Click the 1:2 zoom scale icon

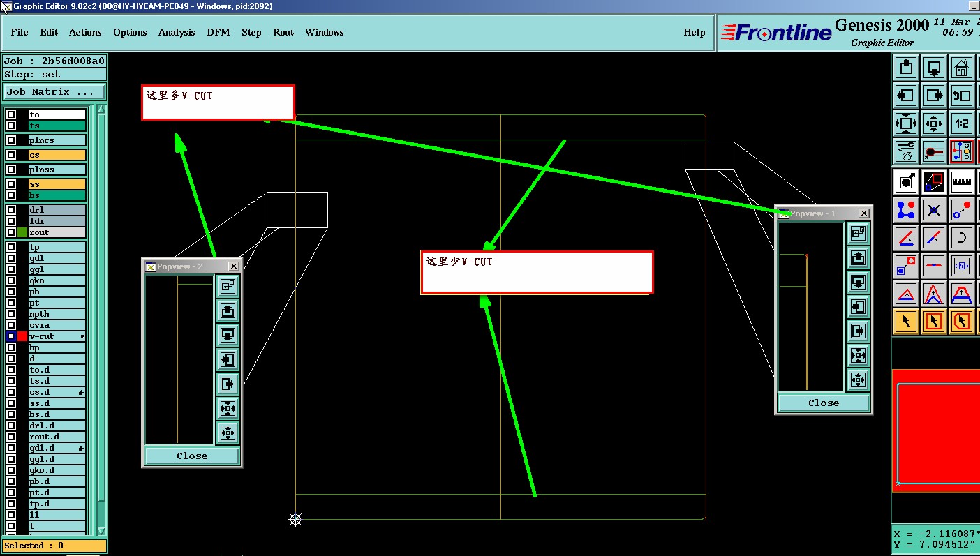point(962,123)
